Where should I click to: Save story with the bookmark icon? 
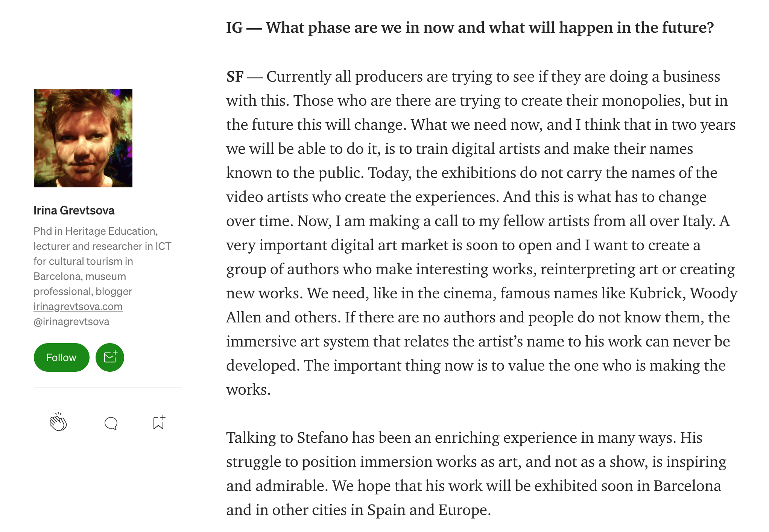[x=159, y=423]
